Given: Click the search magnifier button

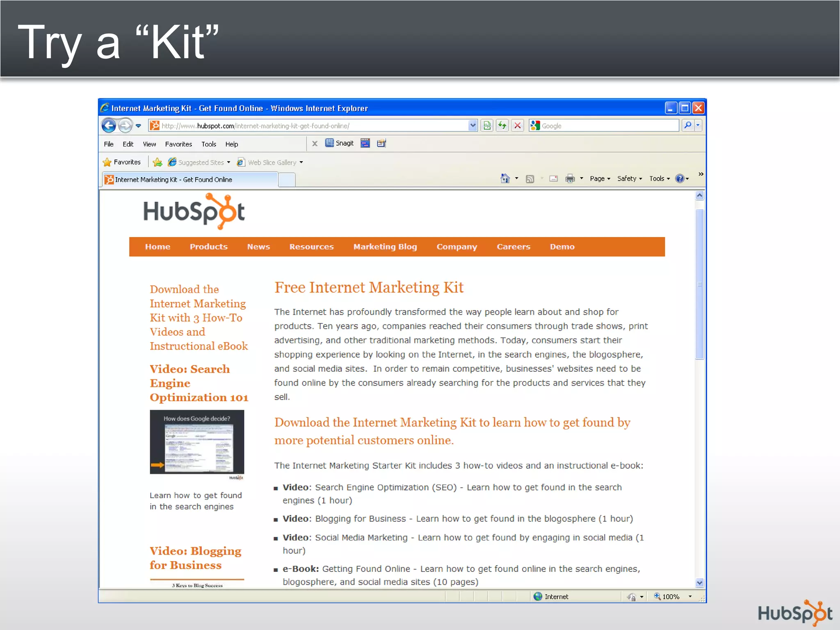Looking at the screenshot, I should [x=687, y=125].
